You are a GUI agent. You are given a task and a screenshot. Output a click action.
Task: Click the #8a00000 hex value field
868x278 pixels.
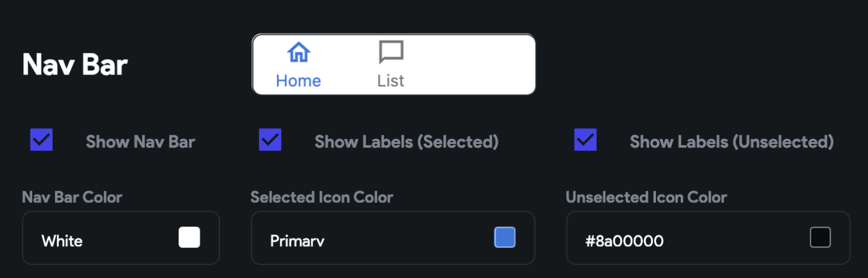pos(624,241)
